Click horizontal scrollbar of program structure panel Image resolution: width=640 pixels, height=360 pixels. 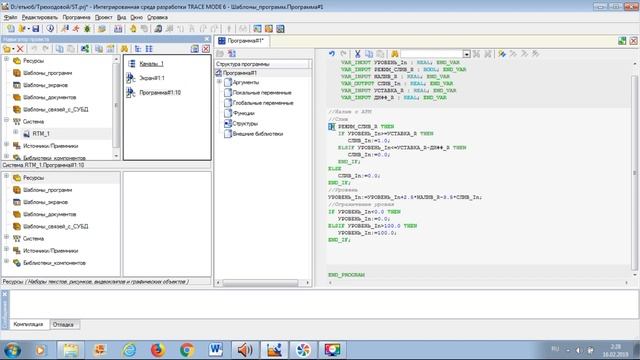[x=260, y=282]
